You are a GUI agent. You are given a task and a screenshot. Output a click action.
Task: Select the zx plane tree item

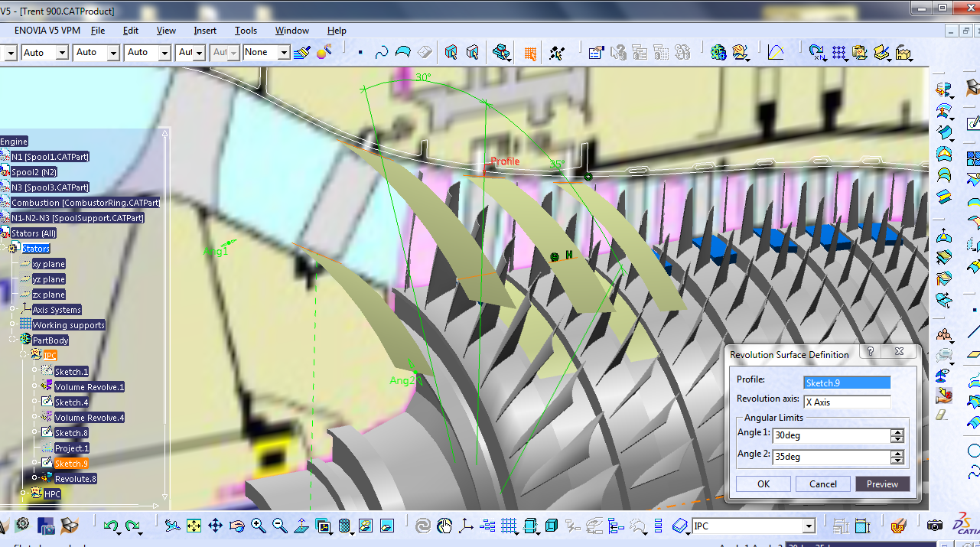tap(48, 294)
